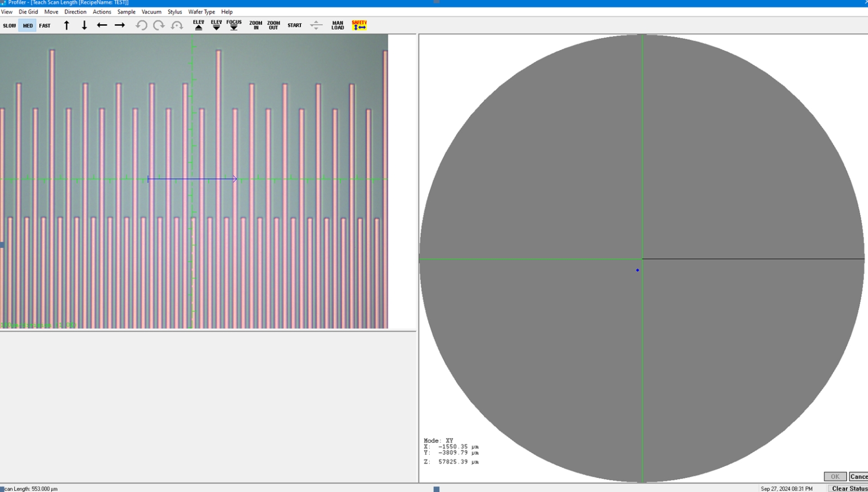Click the ZOOM IN toolbar button

tap(255, 25)
